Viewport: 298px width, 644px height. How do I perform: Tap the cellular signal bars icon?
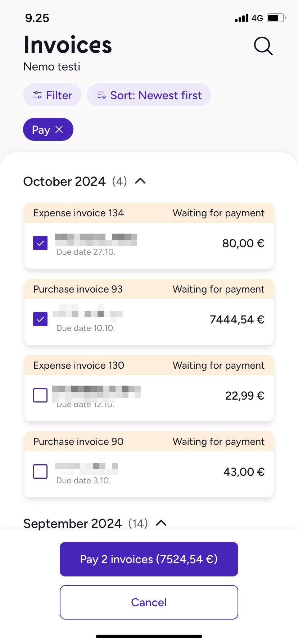241,18
